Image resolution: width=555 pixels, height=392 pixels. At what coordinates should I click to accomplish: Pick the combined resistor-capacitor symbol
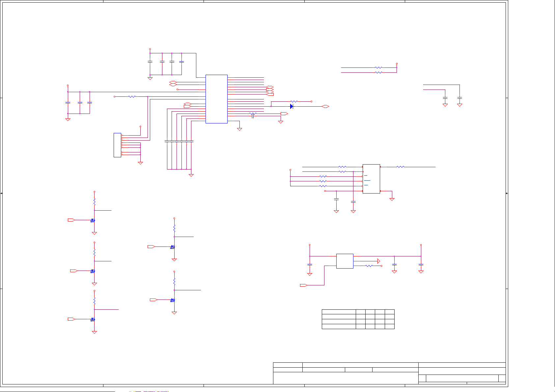point(253,116)
